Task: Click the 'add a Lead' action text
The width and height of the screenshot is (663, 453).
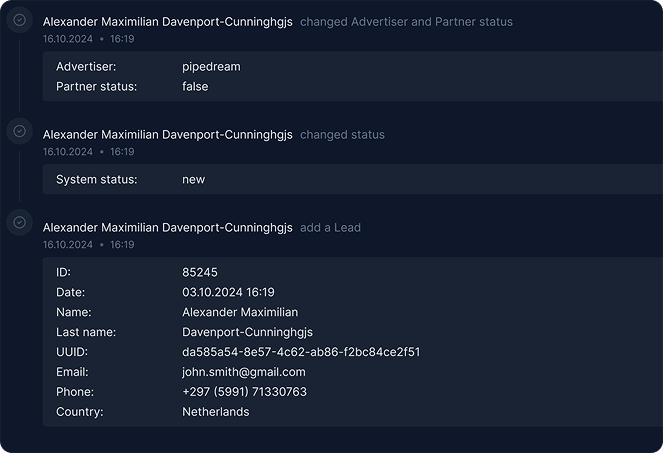Action: click(x=330, y=228)
